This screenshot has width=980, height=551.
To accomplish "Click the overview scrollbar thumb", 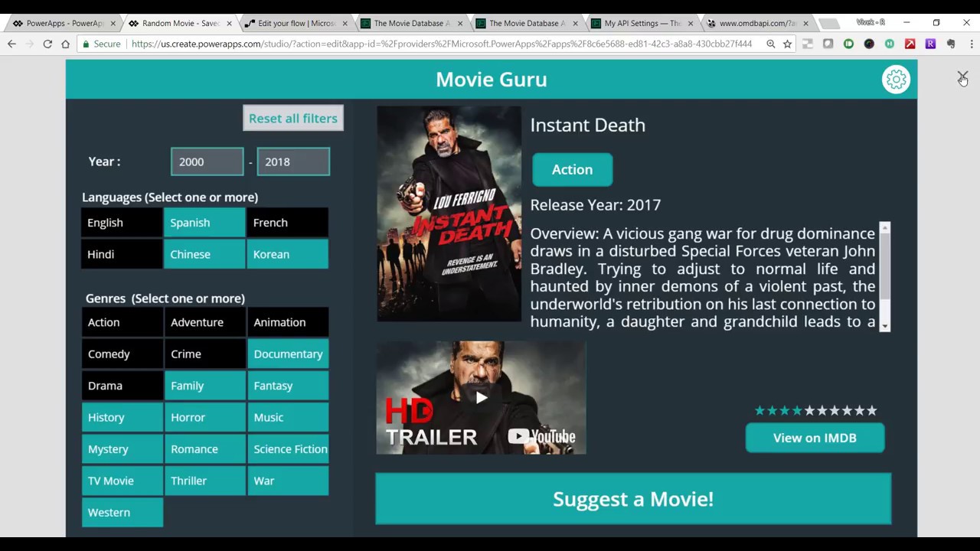I will (885, 266).
